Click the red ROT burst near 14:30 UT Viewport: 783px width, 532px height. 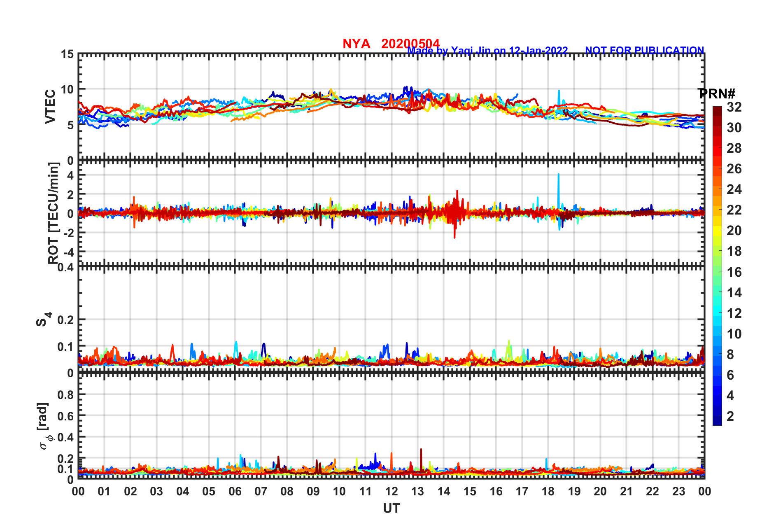[x=455, y=213]
